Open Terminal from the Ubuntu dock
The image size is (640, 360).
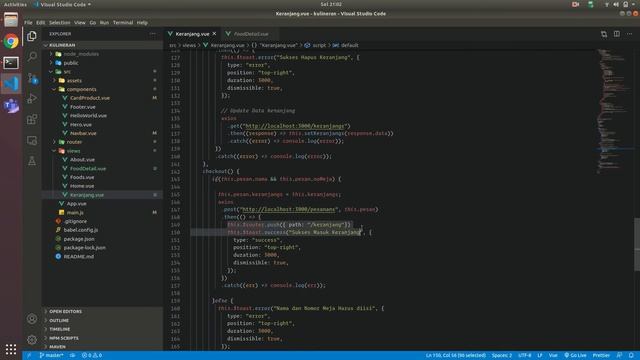[11, 62]
